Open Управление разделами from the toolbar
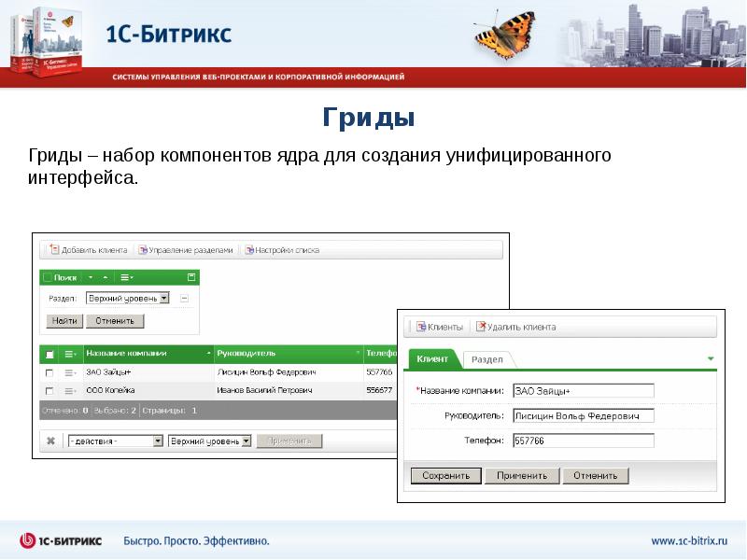Screen dimensions: 747x560 pyautogui.click(x=186, y=250)
